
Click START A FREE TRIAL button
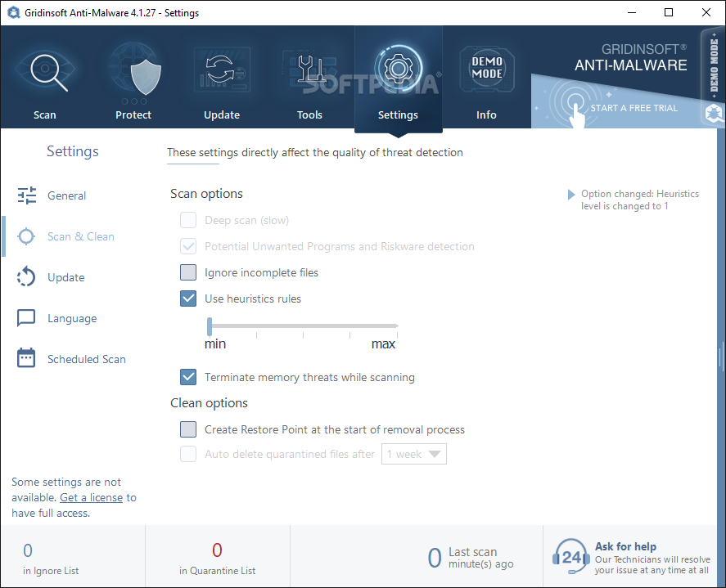click(634, 108)
